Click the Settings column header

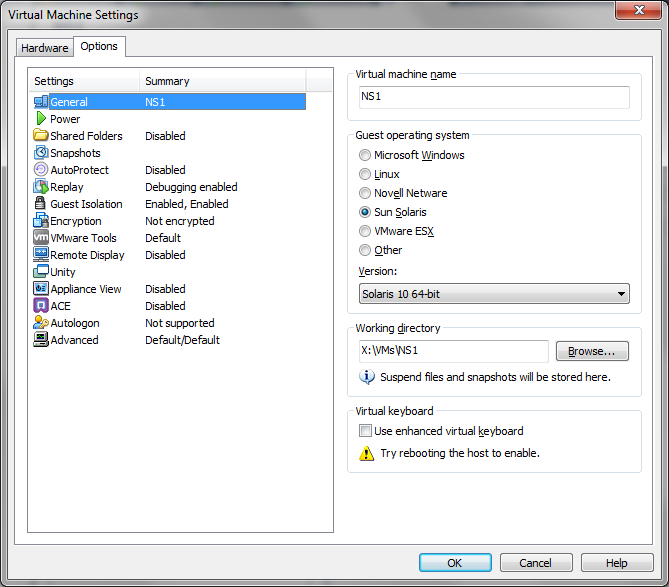coord(84,81)
